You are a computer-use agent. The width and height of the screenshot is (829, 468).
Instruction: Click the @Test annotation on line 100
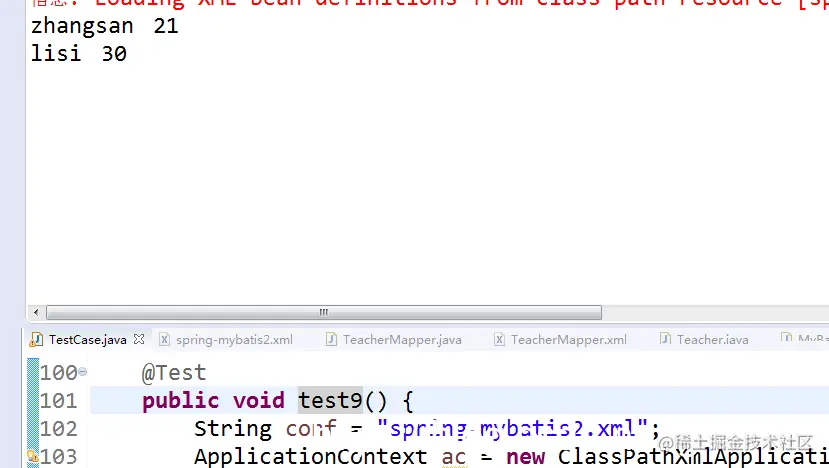(174, 373)
